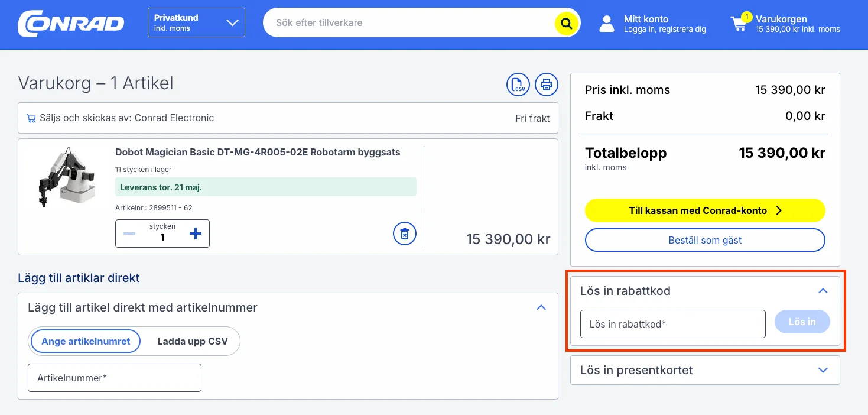Click 11 stycken i lager text

point(144,170)
